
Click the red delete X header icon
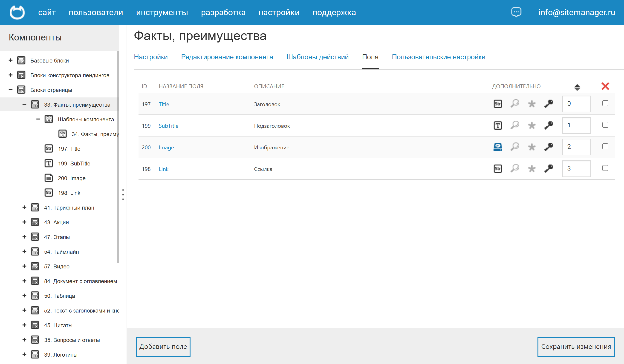pyautogui.click(x=605, y=86)
